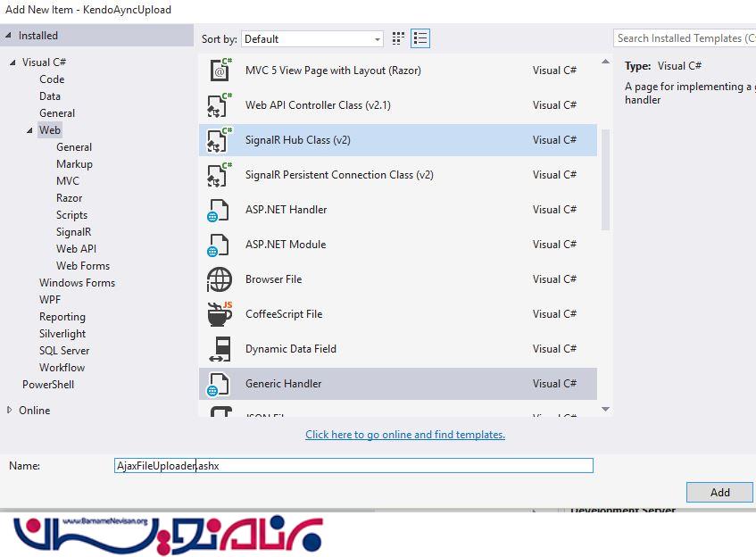Select SignalR Hub Class (v2) template
Viewport: 756px width, 557px height.
click(x=297, y=140)
